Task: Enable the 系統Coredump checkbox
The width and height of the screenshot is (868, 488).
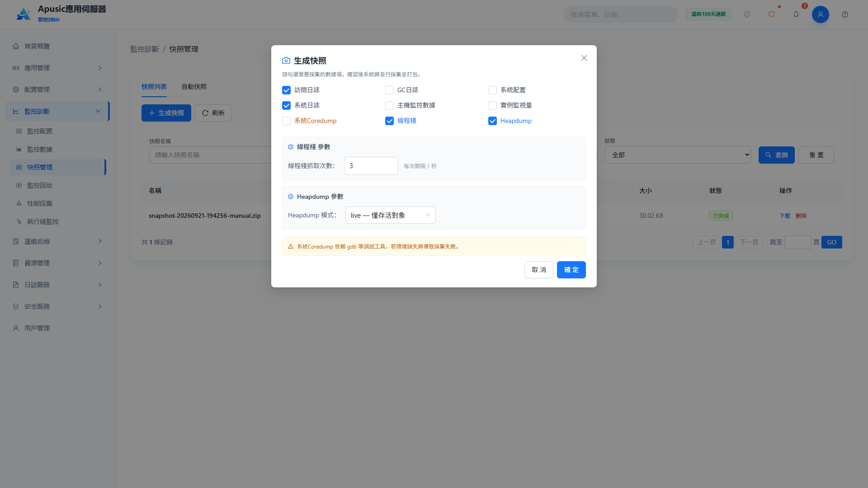Action: point(286,121)
